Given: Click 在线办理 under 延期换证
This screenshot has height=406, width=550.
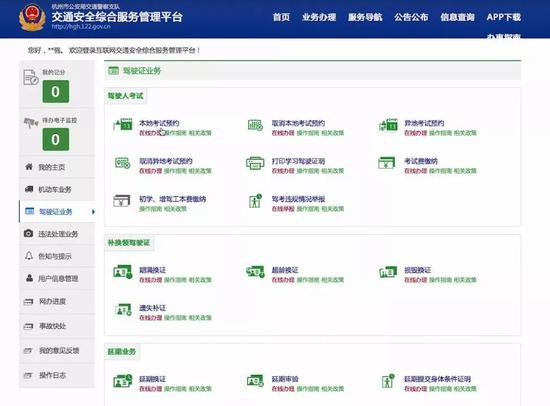Looking at the screenshot, I should click(150, 389).
